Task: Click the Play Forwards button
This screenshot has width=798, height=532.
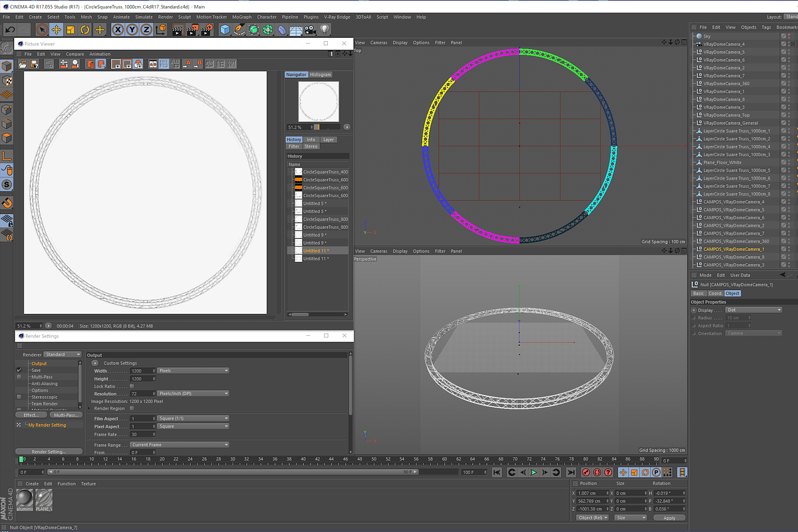Action: [x=534, y=472]
